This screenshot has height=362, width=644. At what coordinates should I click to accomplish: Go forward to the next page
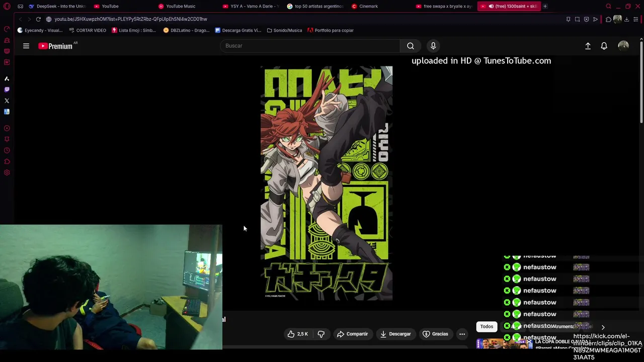point(29,19)
